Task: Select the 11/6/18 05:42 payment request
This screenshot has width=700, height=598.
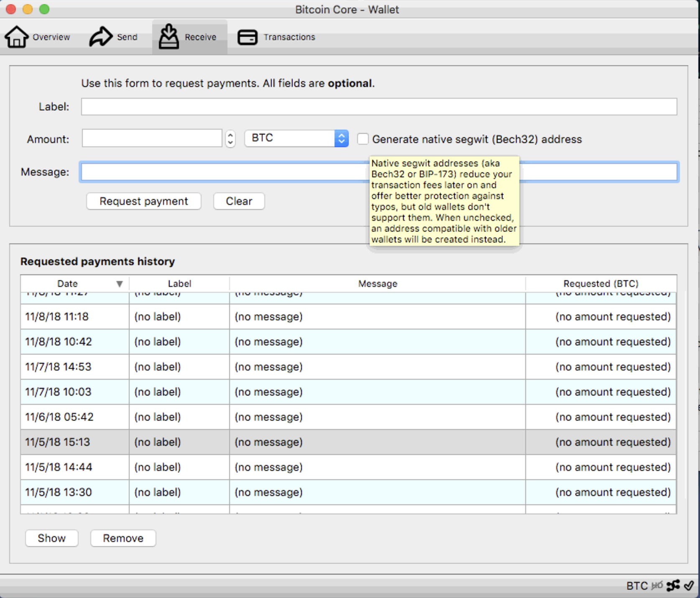Action: coord(348,417)
